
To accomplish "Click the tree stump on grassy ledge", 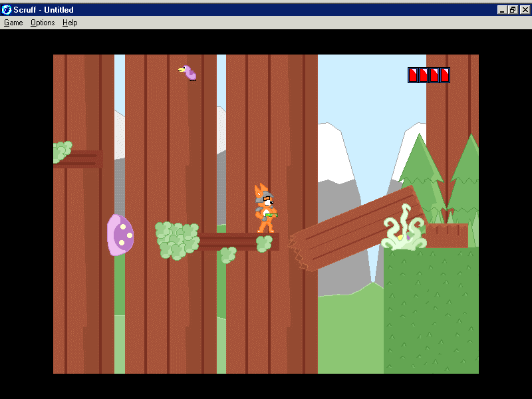I will [x=447, y=235].
